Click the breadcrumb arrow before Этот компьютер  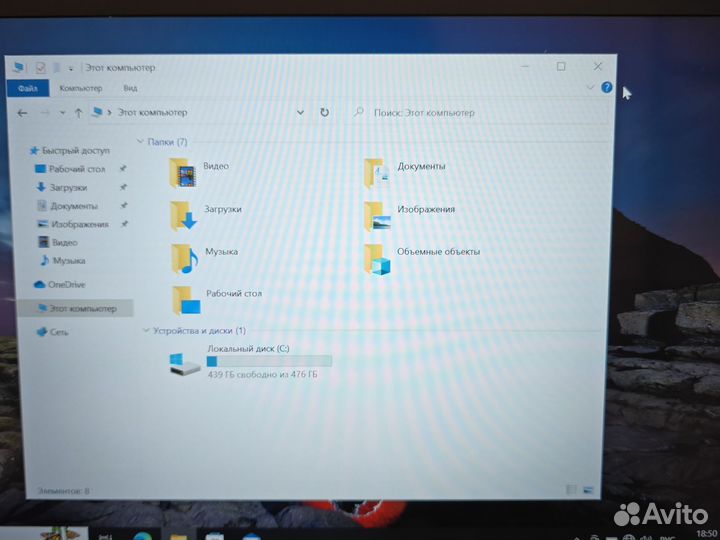tap(109, 112)
